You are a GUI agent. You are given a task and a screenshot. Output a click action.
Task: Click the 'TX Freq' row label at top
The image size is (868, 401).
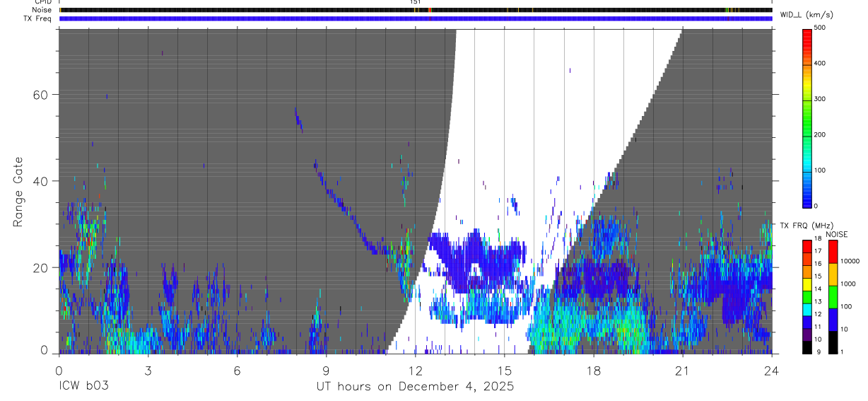pos(39,18)
